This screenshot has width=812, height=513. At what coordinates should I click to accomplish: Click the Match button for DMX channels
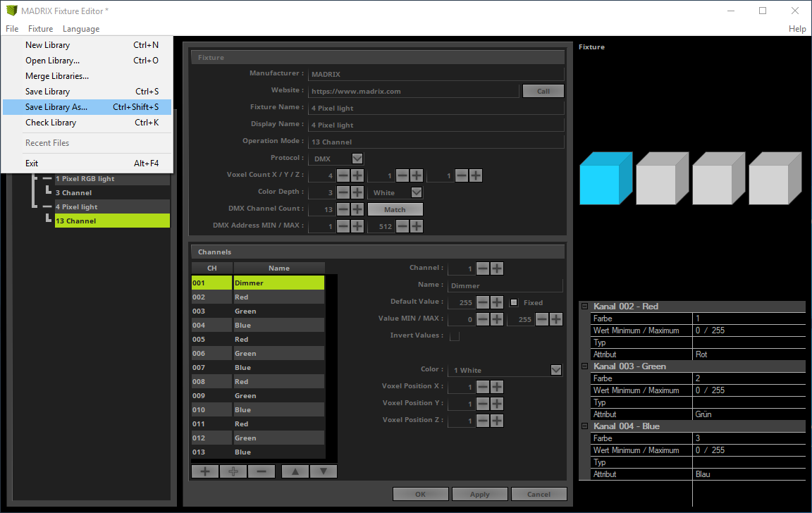395,210
